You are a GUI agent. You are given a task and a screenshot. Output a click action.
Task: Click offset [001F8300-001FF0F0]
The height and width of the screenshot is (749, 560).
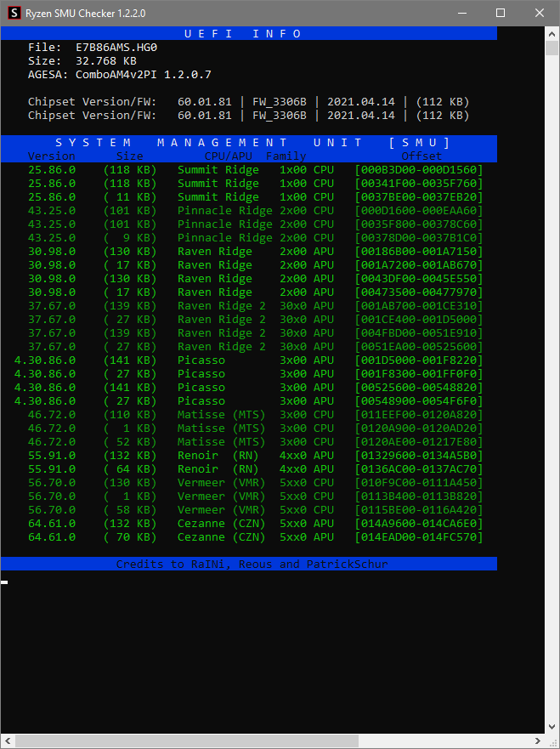pyautogui.click(x=419, y=373)
